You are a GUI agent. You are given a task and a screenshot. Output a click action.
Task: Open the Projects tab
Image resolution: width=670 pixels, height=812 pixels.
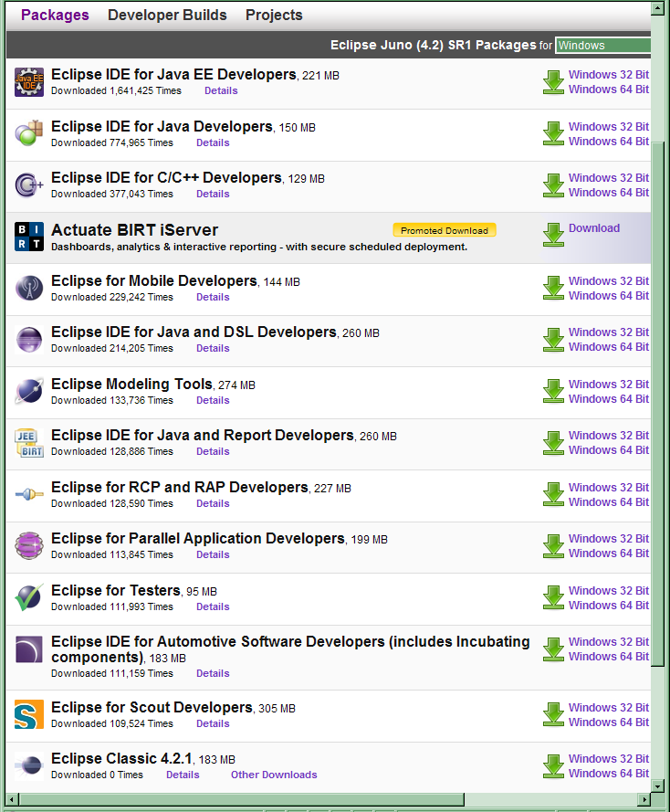click(x=274, y=15)
